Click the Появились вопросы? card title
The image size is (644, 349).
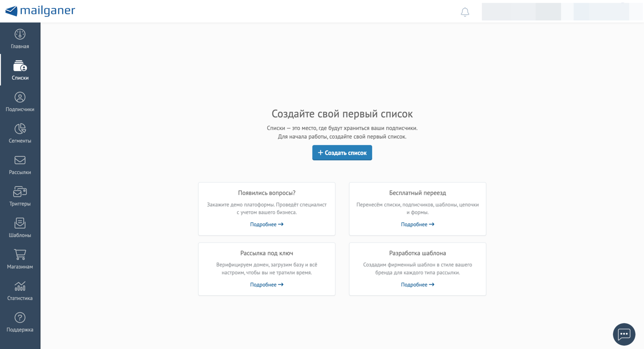(267, 193)
